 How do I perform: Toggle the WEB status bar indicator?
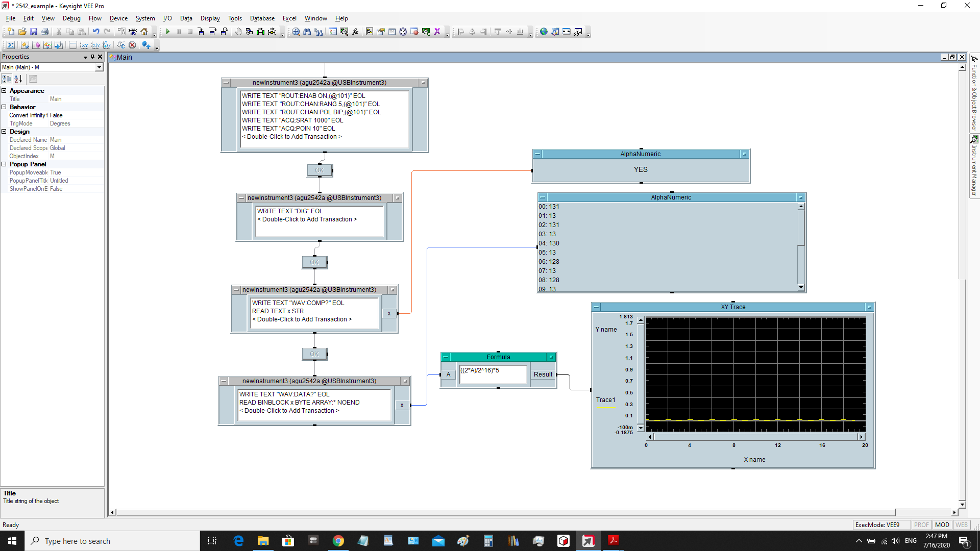tap(961, 524)
